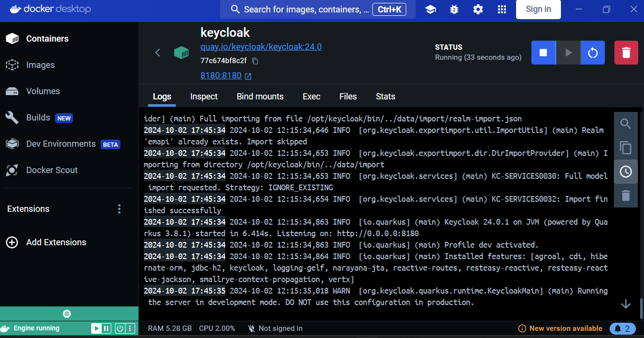Click New version available notice
Viewport: 644px width, 338px height.
[x=560, y=328]
